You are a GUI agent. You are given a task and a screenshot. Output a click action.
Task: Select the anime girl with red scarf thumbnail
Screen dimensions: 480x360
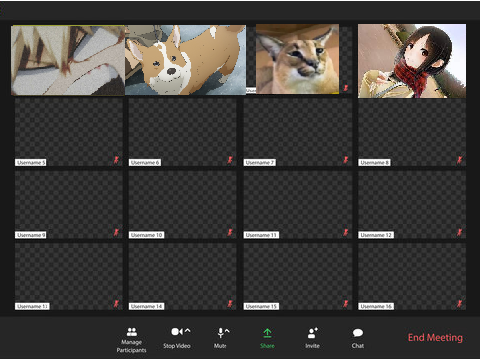coord(412,61)
